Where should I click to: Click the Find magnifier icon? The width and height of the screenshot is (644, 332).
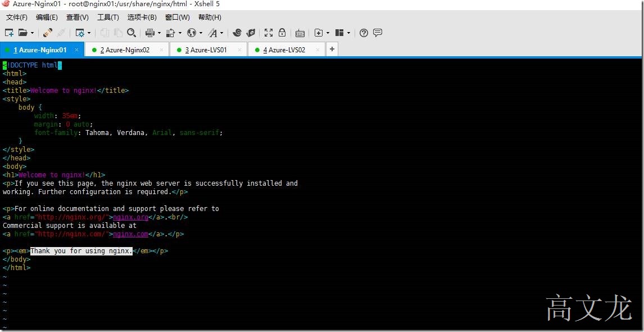coord(131,33)
